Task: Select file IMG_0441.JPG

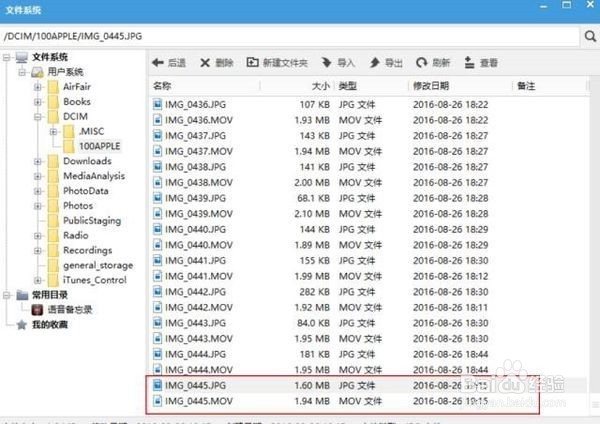Action: click(195, 261)
